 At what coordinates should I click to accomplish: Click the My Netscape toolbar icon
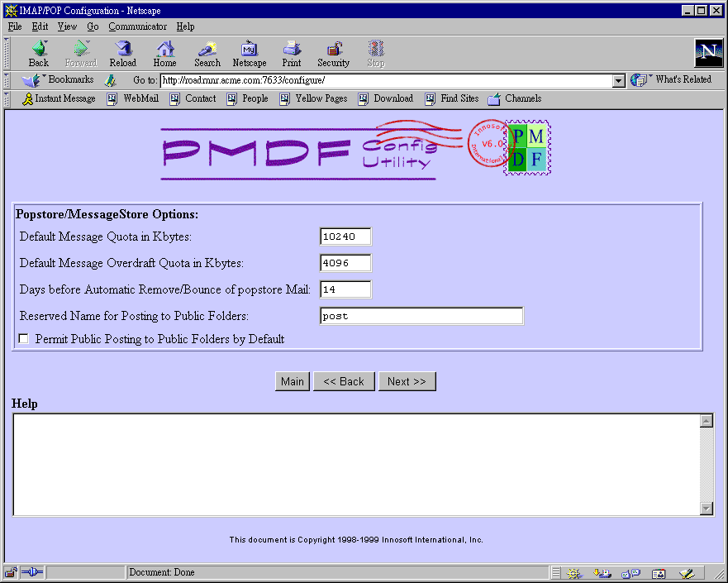(249, 54)
